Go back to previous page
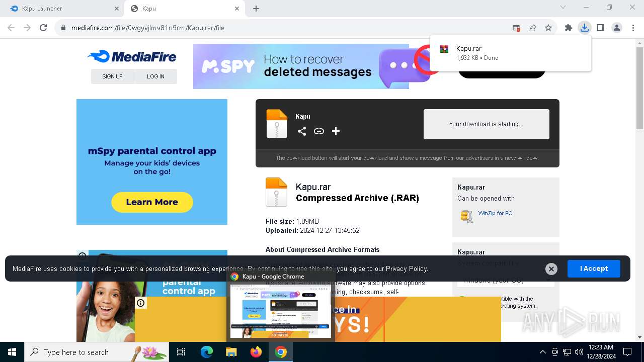 click(x=11, y=28)
